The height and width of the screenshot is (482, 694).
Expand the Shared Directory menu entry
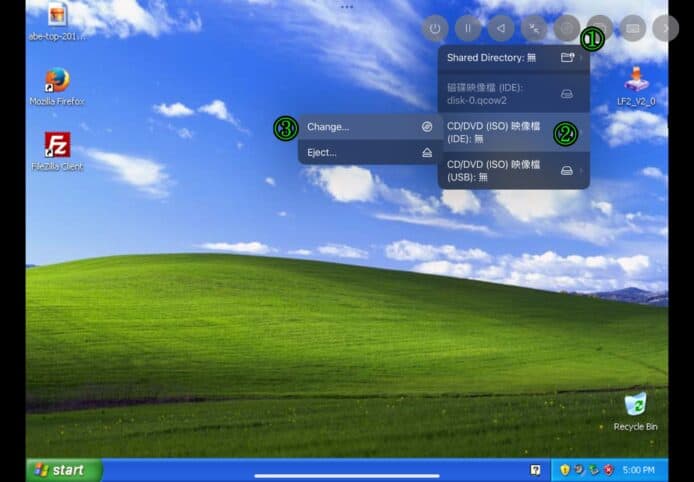coord(513,58)
